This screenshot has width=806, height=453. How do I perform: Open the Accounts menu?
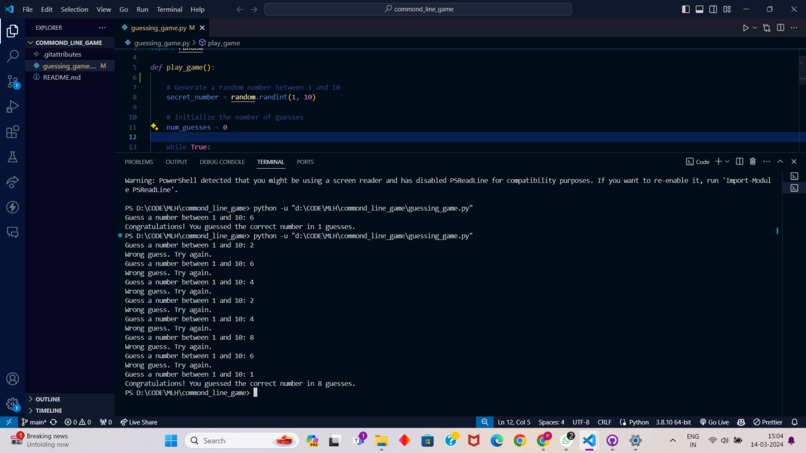pos(12,379)
